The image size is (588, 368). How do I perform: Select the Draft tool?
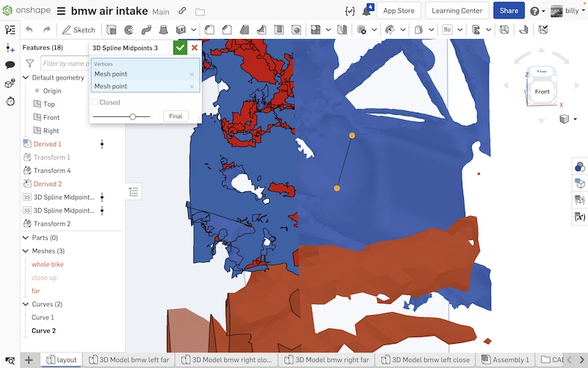point(244,29)
